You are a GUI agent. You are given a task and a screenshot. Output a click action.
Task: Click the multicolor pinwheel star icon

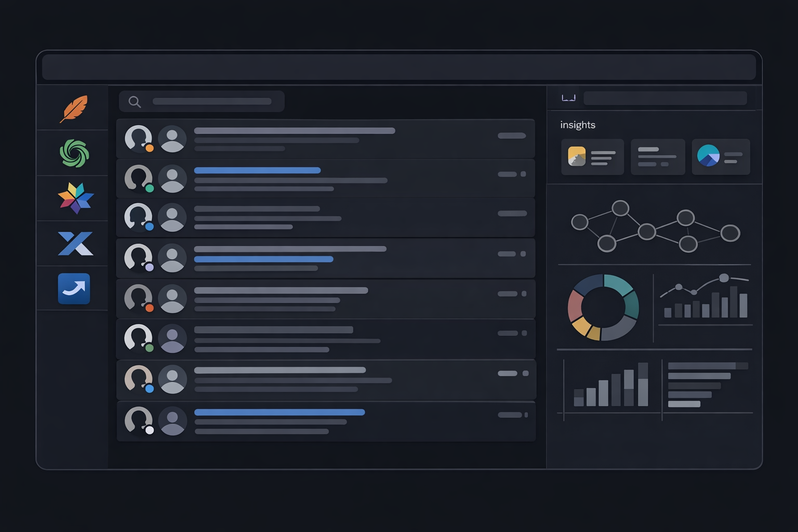[75, 198]
